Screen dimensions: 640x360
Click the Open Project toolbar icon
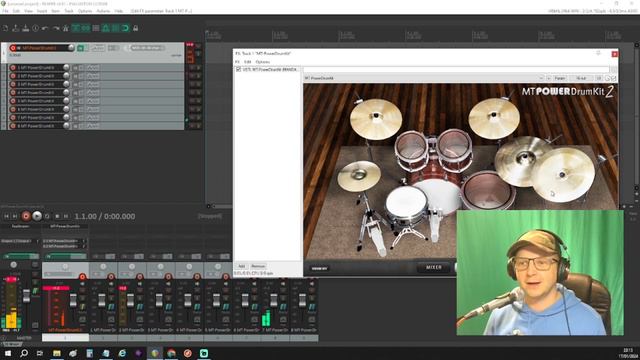pos(16,28)
